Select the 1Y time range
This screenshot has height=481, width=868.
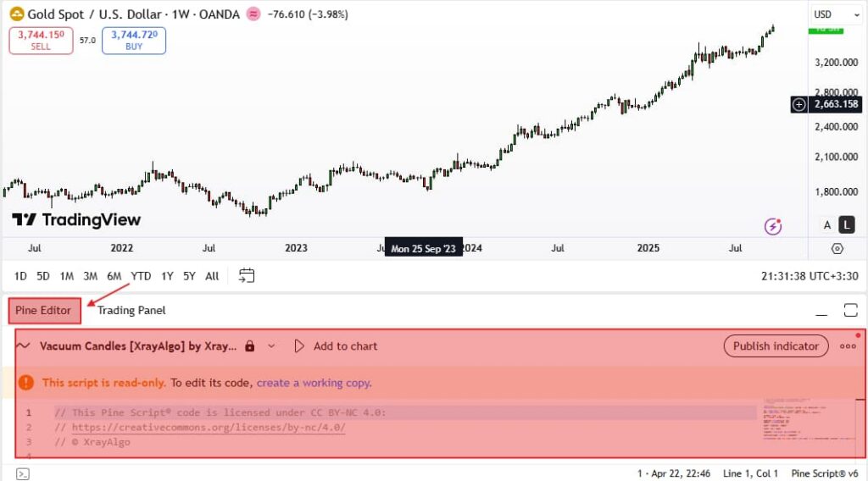(x=167, y=275)
